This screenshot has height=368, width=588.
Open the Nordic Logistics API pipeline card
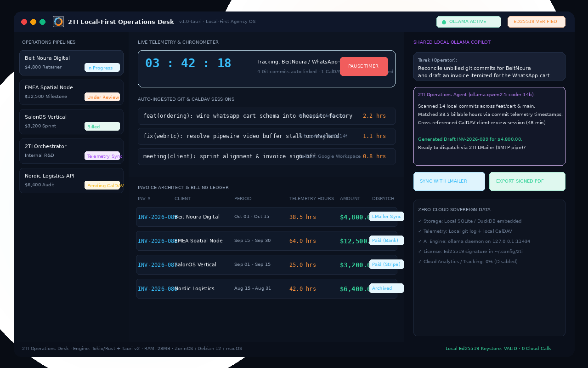pyautogui.click(x=71, y=180)
